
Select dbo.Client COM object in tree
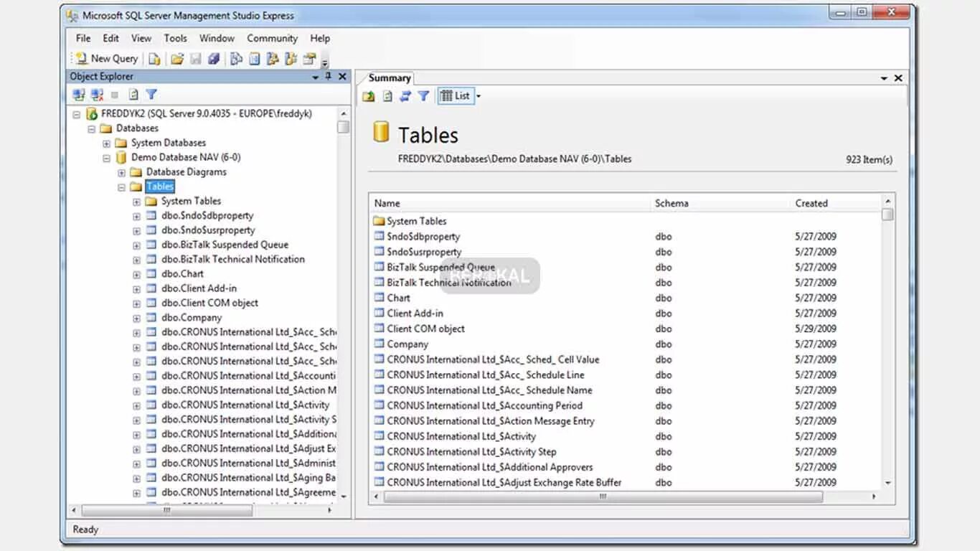coord(209,303)
